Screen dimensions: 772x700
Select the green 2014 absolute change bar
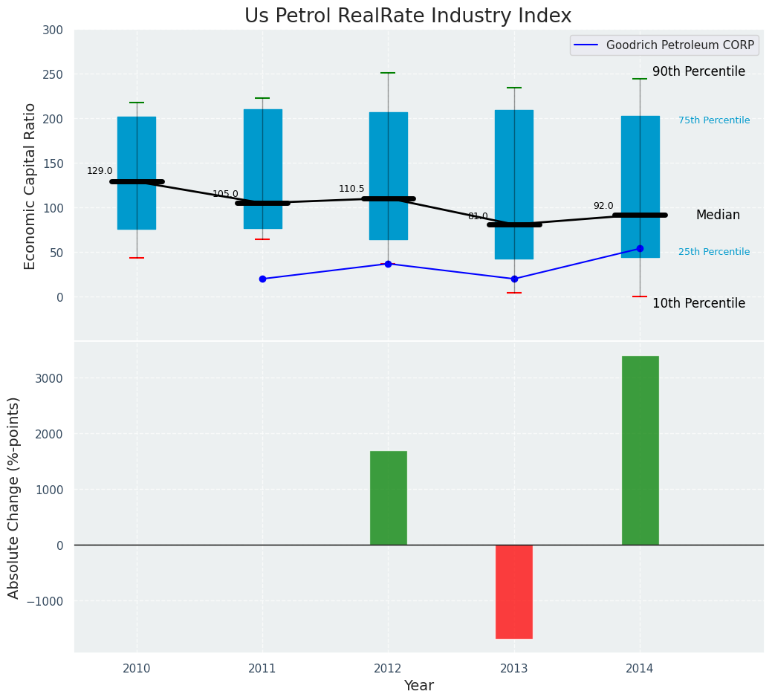(640, 450)
